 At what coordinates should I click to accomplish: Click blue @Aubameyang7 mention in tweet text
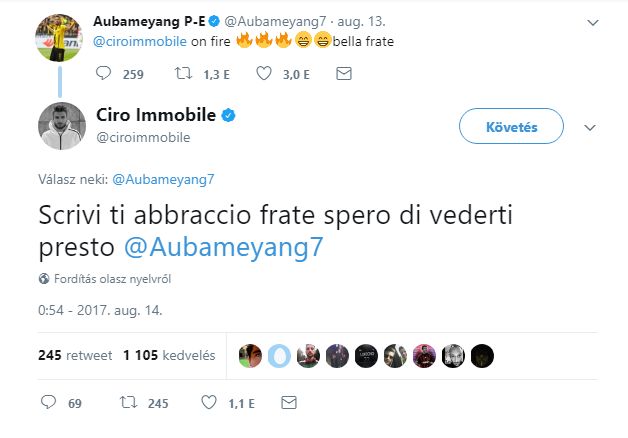[x=223, y=247]
